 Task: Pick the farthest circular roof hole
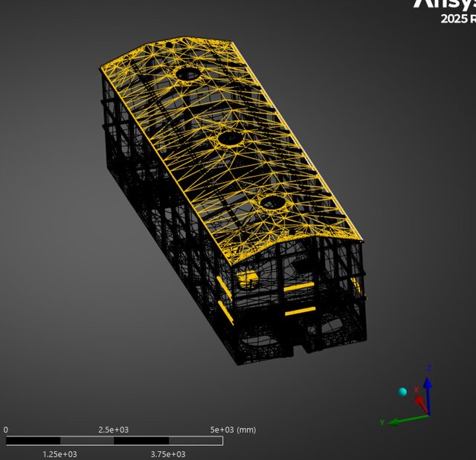coord(187,74)
